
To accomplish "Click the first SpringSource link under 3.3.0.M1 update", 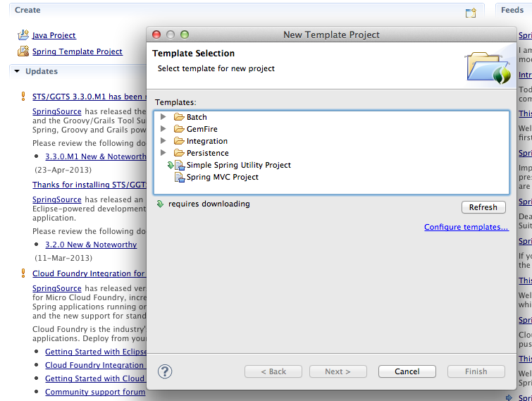I will click(56, 111).
